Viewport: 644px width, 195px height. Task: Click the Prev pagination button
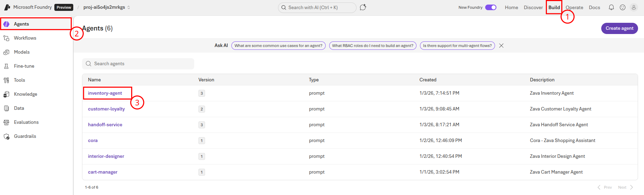(605, 187)
